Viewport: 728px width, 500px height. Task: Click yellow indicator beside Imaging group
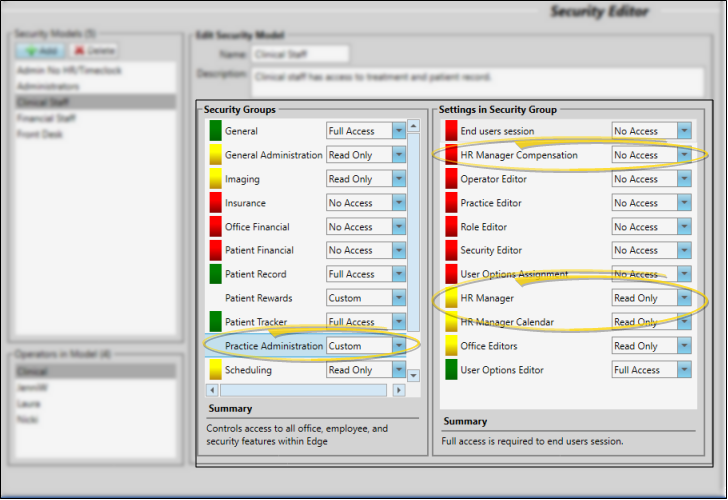214,179
